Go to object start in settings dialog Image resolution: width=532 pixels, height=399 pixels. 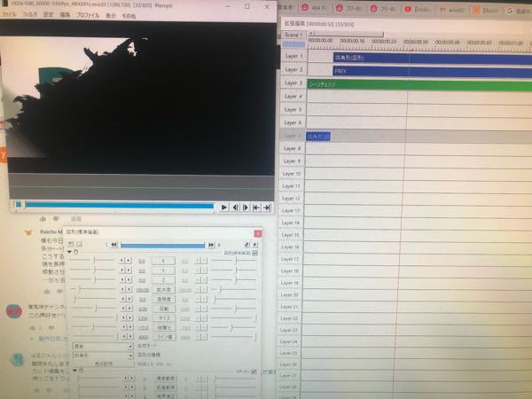coord(113,244)
